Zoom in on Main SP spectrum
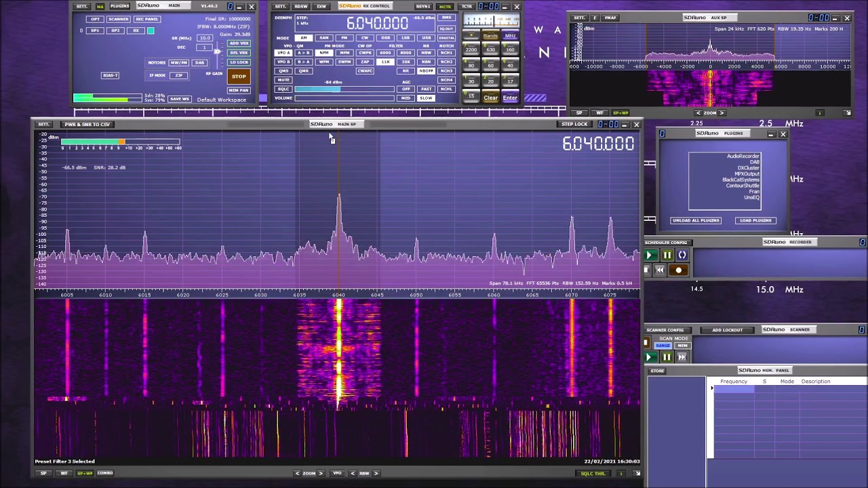This screenshot has height=488, width=868. 321,473
